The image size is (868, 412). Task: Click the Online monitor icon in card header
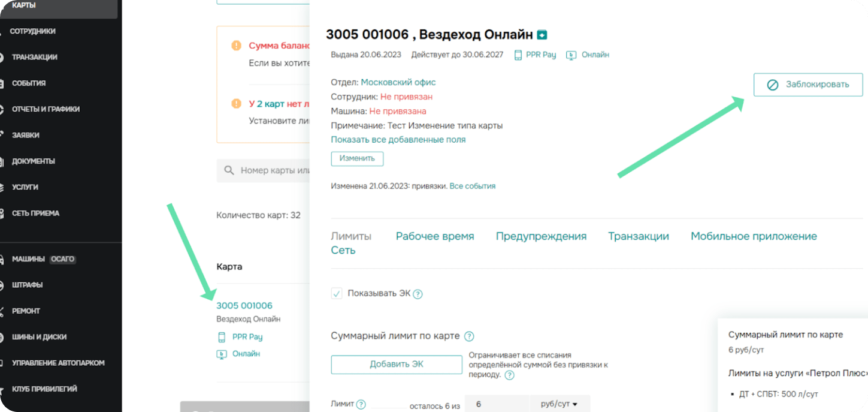[x=571, y=55]
